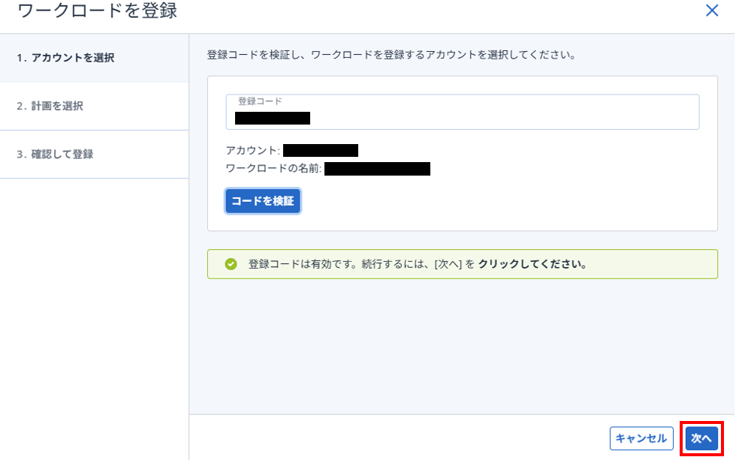This screenshot has width=736, height=460.
Task: Click the redacted workload name value
Action: pyautogui.click(x=377, y=169)
